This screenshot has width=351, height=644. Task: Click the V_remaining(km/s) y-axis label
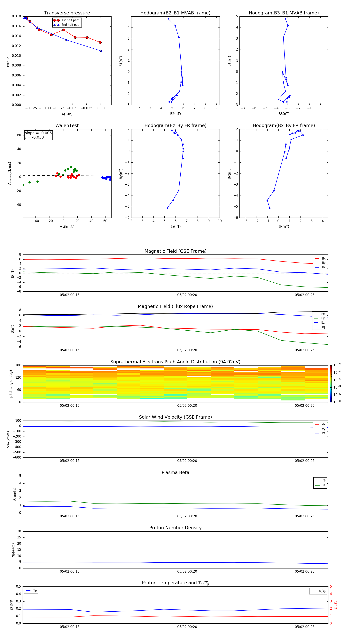click(10, 173)
